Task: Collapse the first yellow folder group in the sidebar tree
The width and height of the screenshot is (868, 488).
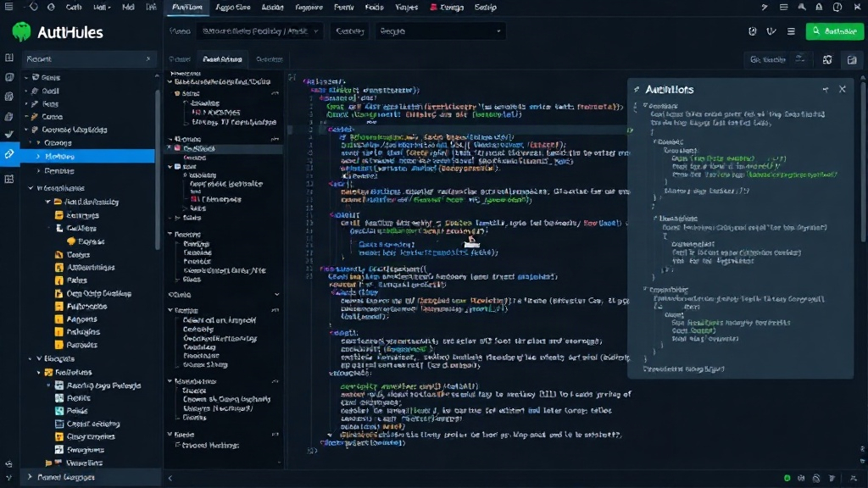Action: pyautogui.click(x=48, y=202)
